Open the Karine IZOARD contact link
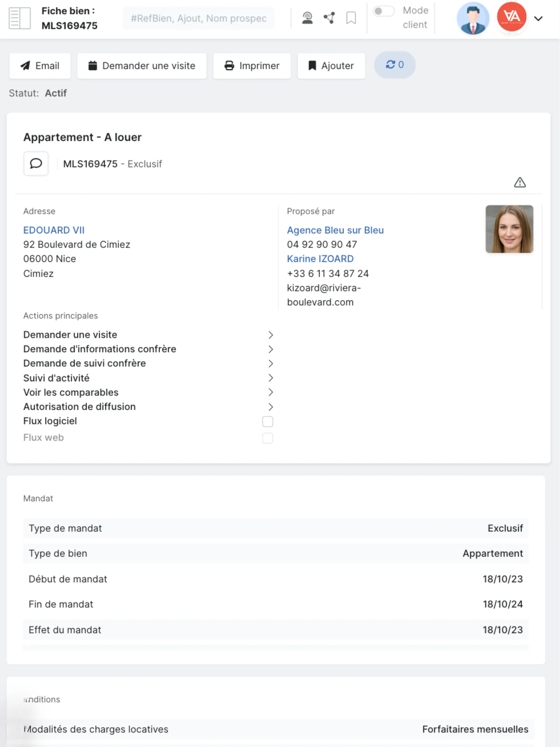560x747 pixels. tap(320, 259)
